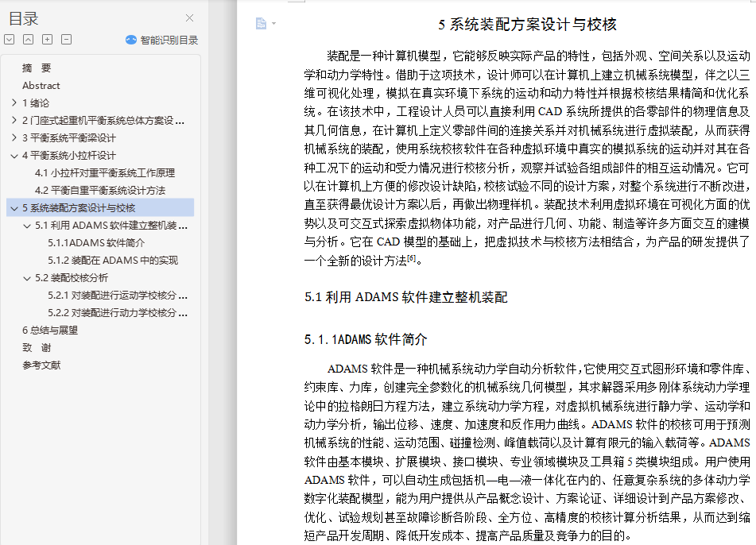Click the heading 5.1.1ADAMS 软件简介 in document
The image size is (756, 545).
366,339
